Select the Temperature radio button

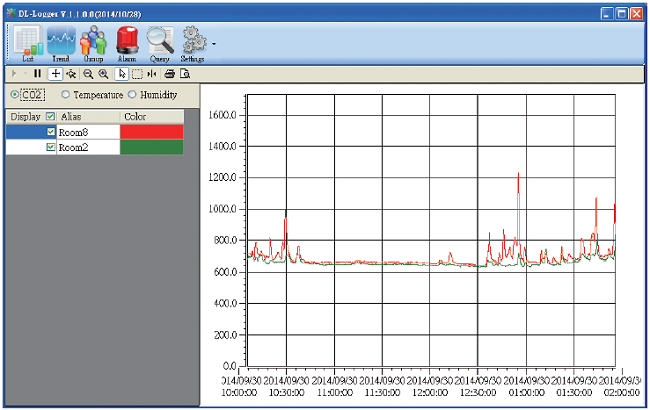point(66,95)
